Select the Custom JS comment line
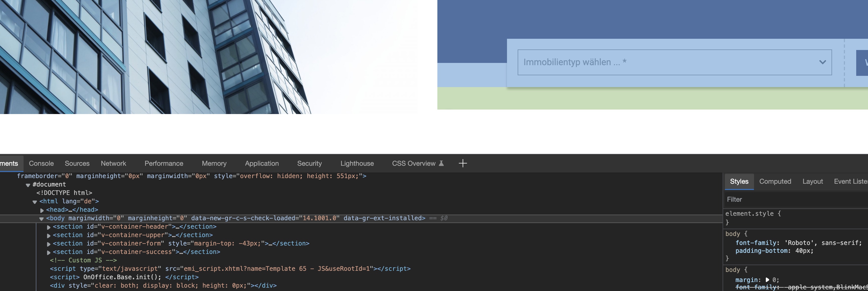 [x=83, y=260]
